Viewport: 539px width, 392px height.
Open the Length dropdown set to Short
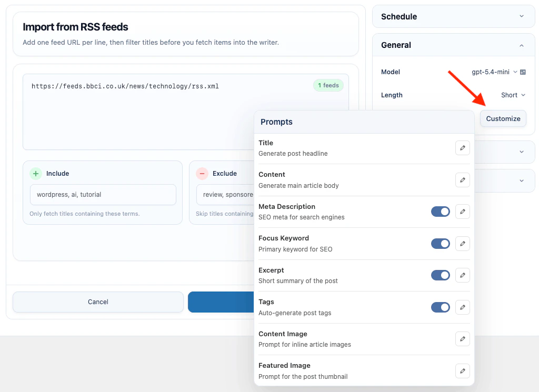513,95
